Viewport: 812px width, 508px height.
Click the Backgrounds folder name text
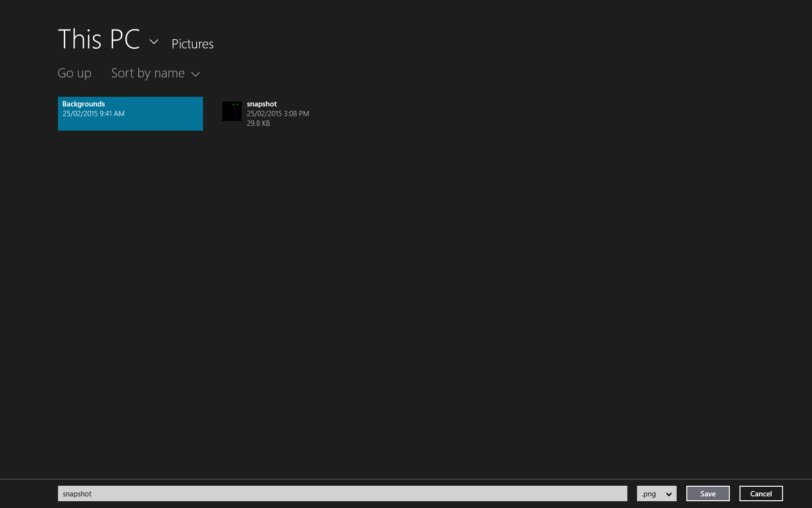click(84, 104)
